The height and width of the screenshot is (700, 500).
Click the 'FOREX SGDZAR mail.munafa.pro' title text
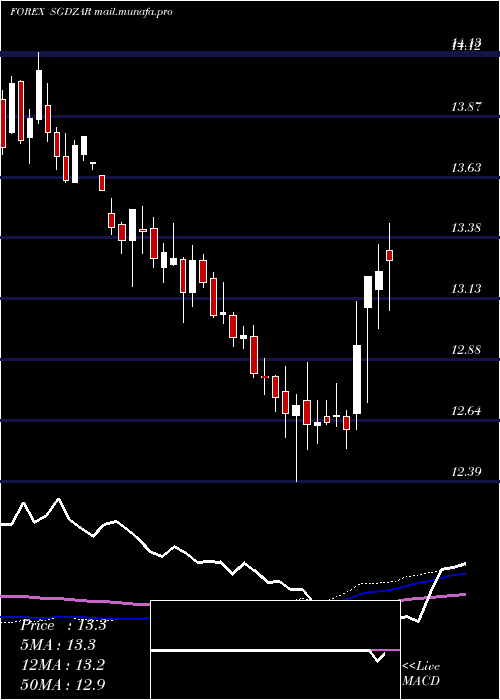91,12
